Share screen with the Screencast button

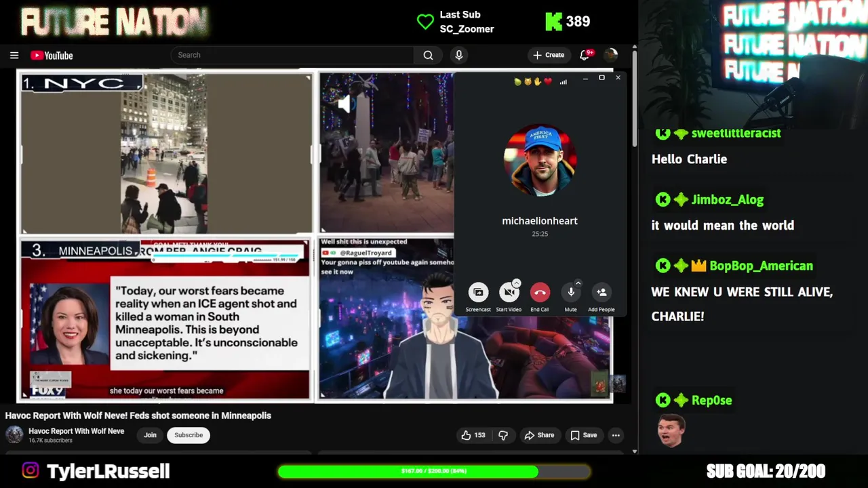(x=478, y=292)
